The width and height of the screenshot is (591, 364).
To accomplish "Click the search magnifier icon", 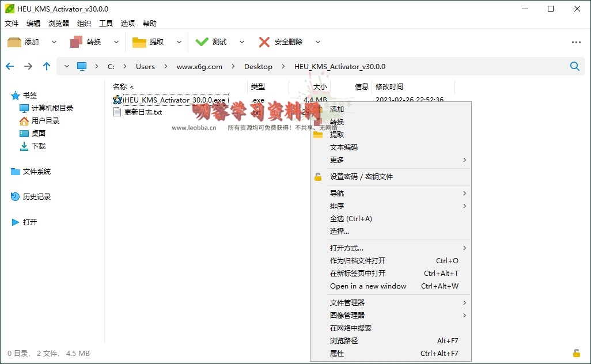I will pyautogui.click(x=574, y=66).
